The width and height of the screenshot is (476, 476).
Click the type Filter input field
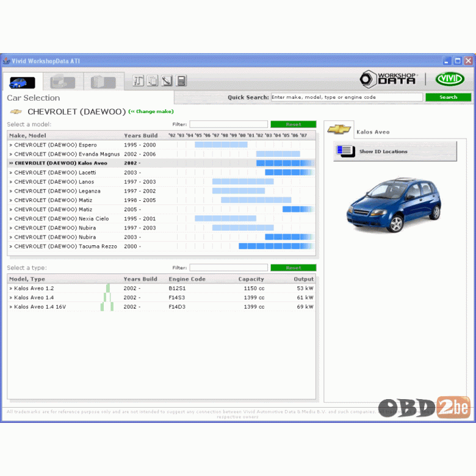pyautogui.click(x=229, y=267)
